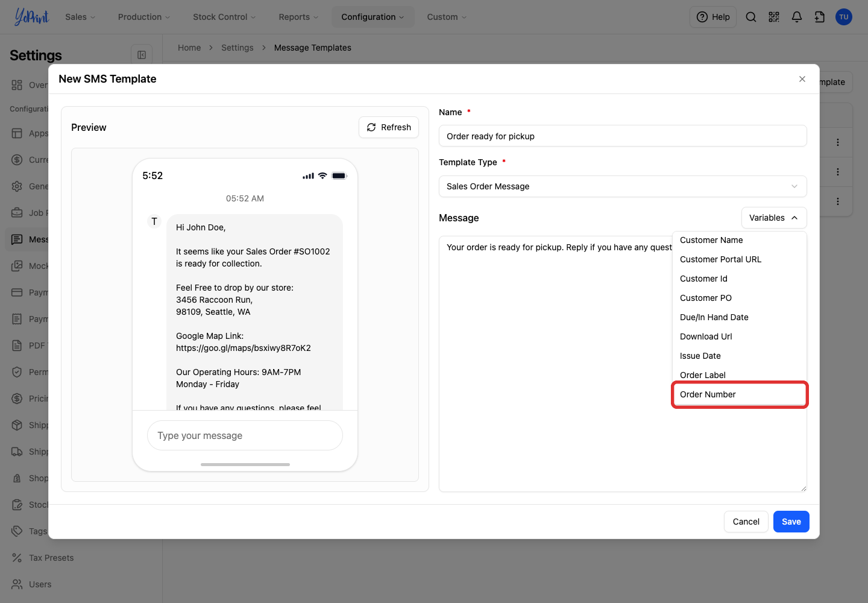
Task: Open the Production menu
Action: [144, 17]
